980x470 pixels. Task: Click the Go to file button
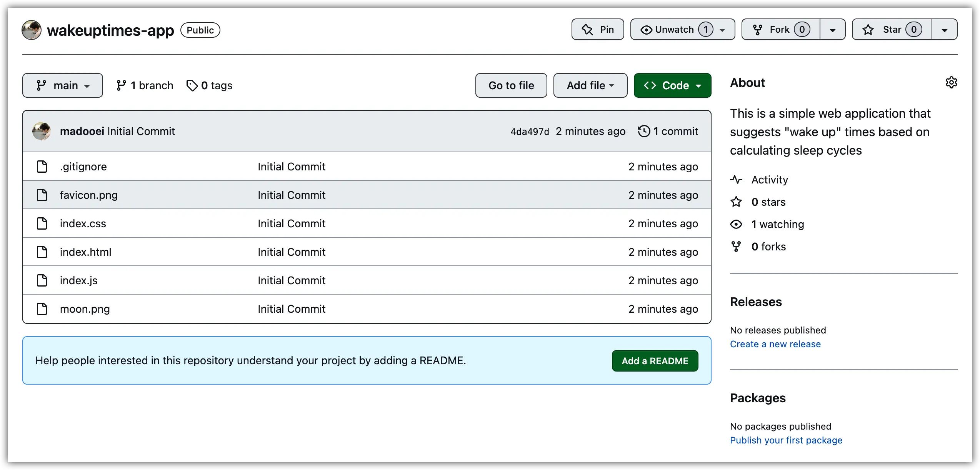tap(511, 85)
